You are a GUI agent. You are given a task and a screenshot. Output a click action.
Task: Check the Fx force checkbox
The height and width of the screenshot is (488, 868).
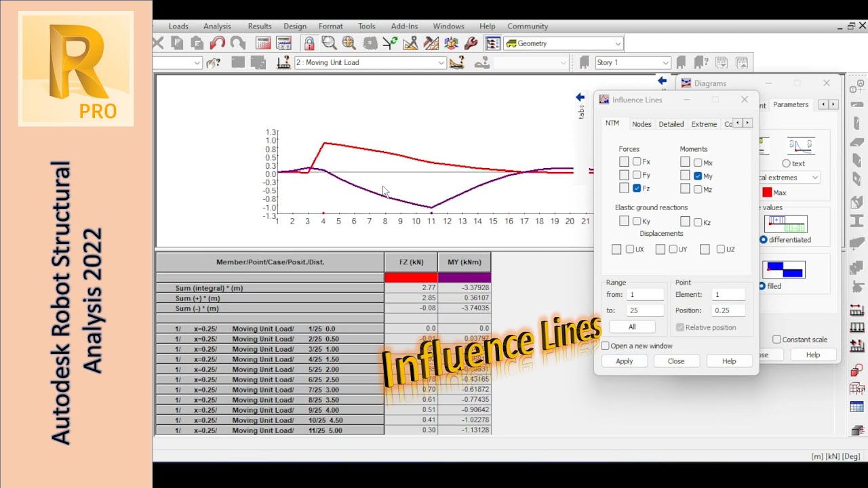pos(637,162)
